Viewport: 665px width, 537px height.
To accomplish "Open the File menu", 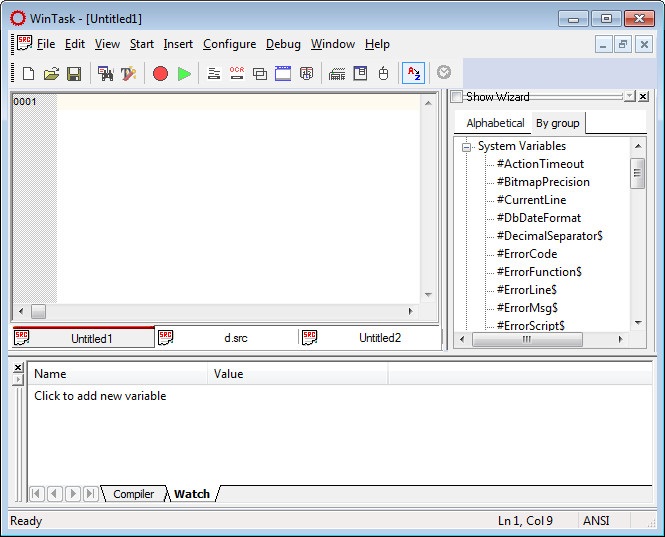I will (46, 44).
